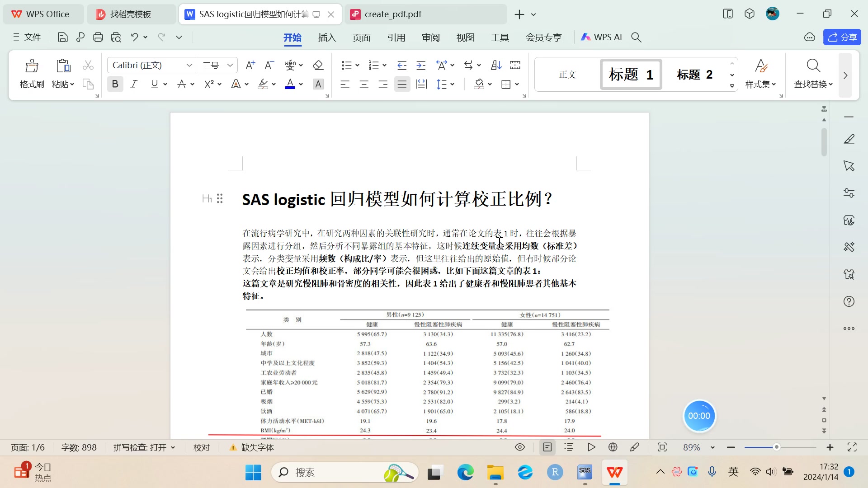Click the globe web layout view icon
Screen dimensions: 868x488
pyautogui.click(x=613, y=447)
